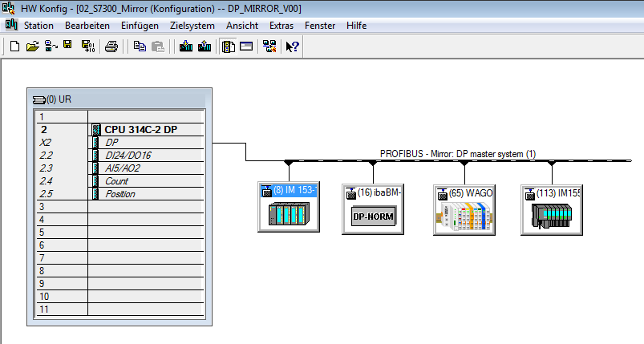Open the Zielsystem menu
The height and width of the screenshot is (344, 644).
(192, 26)
